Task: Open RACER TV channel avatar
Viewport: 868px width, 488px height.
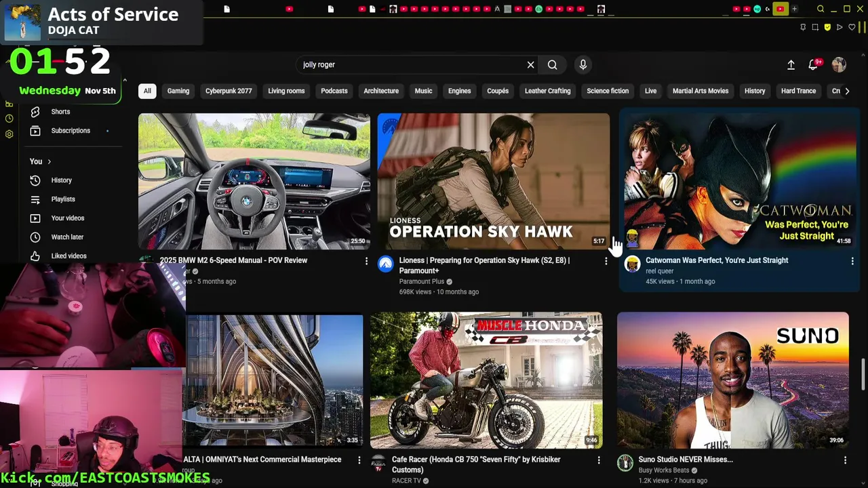Action: tap(378, 464)
